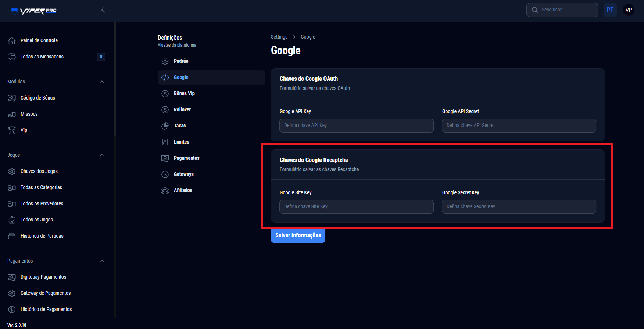Click the Taxas pie chart icon
This screenshot has width=644, height=329.
tap(165, 126)
